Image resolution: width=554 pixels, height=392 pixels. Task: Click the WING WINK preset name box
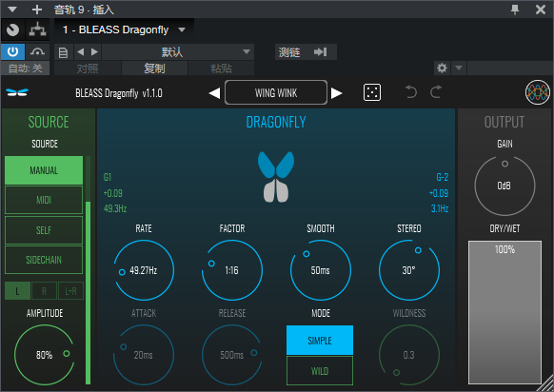click(x=276, y=92)
